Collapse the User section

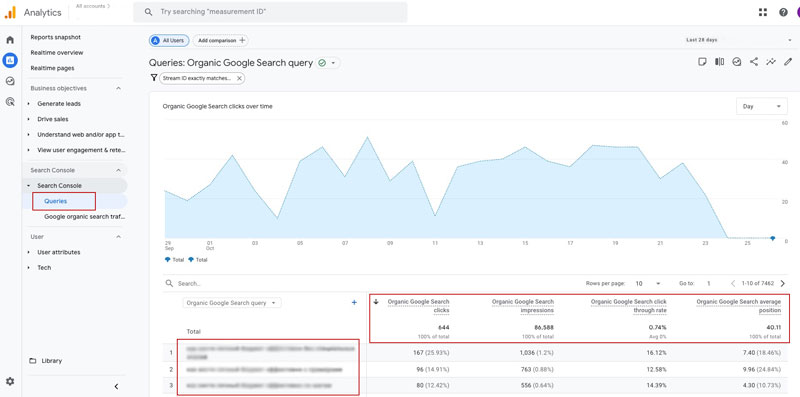[118, 237]
